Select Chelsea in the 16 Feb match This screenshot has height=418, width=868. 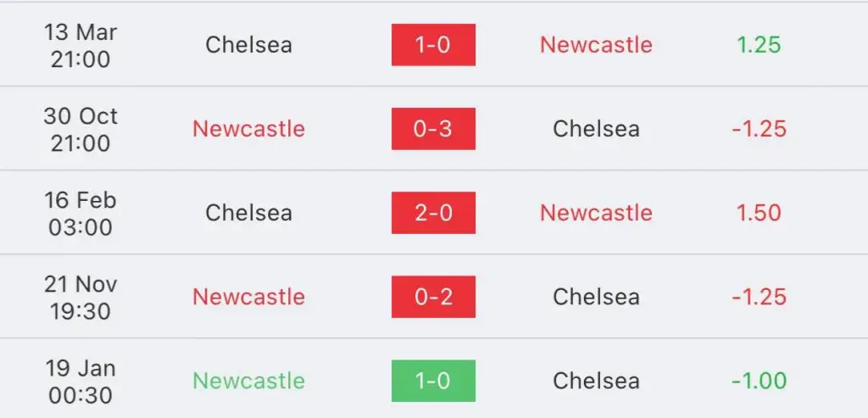(248, 213)
